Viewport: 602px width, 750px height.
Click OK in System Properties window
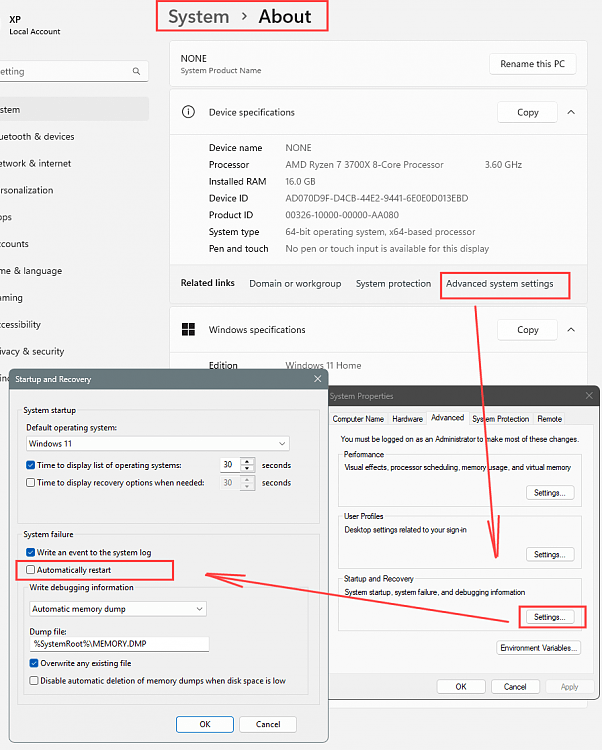(461, 686)
